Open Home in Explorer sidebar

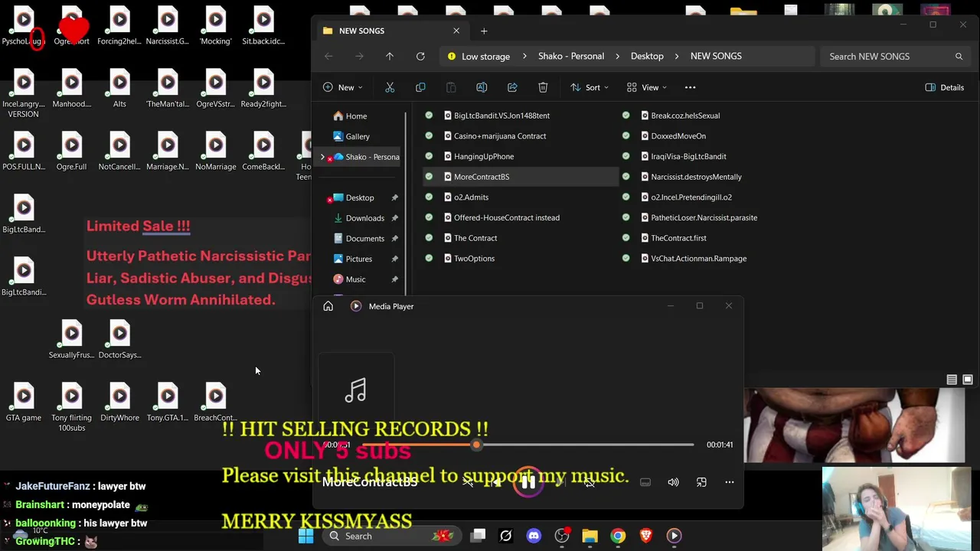356,116
